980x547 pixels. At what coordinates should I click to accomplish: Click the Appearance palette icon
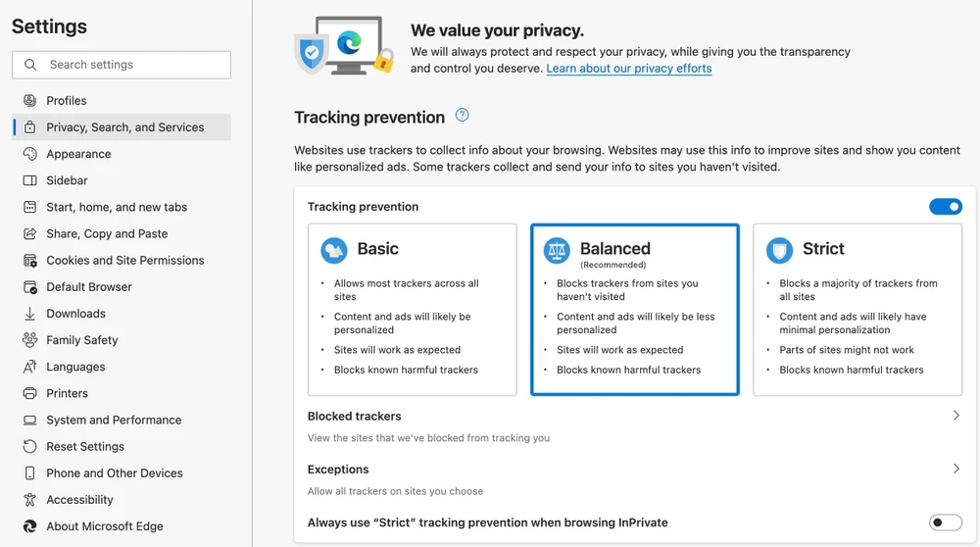point(29,154)
